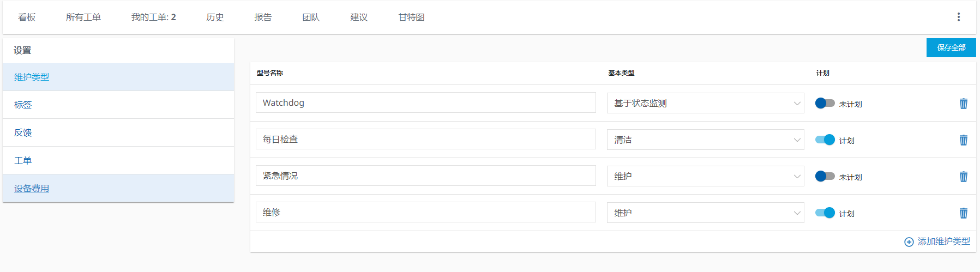
Task: Open the 基于状态监测 base type dropdown
Action: coord(705,103)
